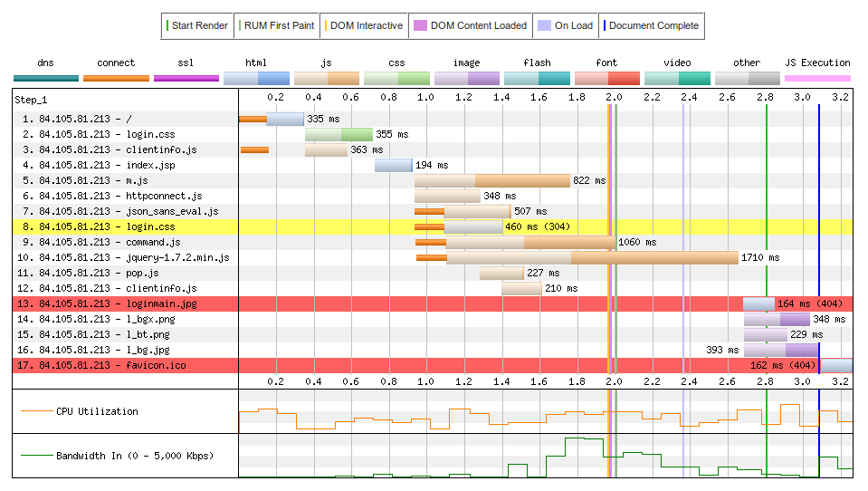Select failed request 13 loginmain.jpg row
This screenshot has width=868, height=491.
tap(433, 303)
